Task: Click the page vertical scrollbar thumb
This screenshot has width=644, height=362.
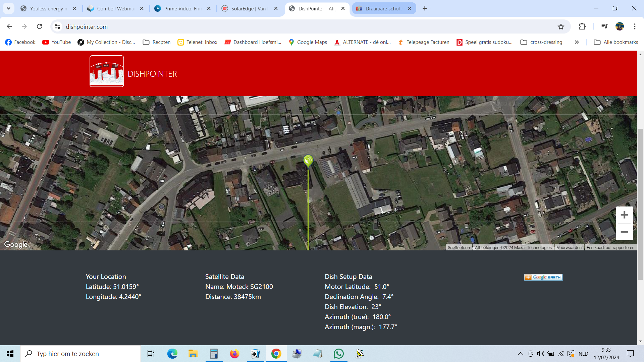Action: pyautogui.click(x=640, y=204)
